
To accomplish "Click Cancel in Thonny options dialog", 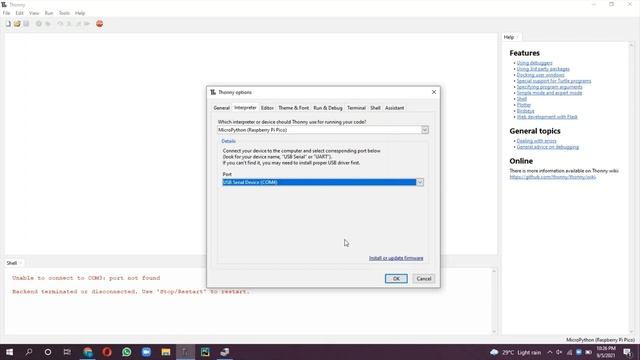I will (x=424, y=278).
